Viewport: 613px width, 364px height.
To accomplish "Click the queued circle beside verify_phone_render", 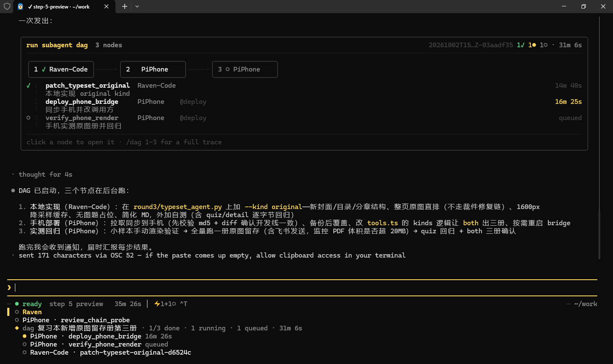I will 29,118.
